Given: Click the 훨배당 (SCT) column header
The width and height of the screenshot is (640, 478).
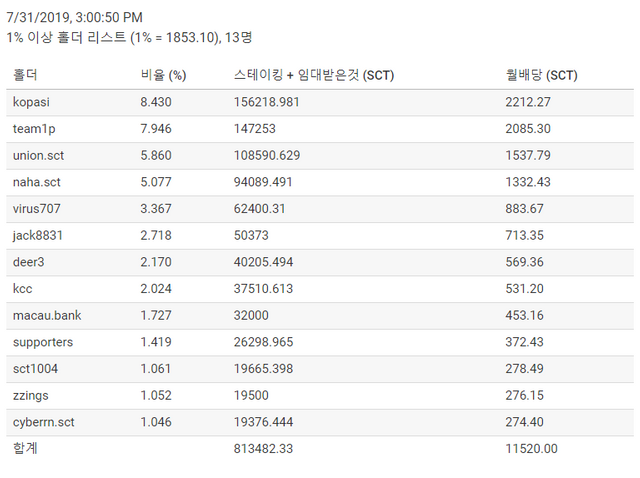Looking at the screenshot, I should (542, 75).
